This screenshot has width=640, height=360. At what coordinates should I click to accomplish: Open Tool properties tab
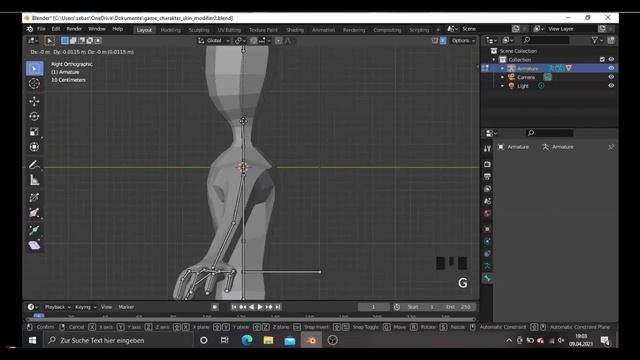[487, 149]
